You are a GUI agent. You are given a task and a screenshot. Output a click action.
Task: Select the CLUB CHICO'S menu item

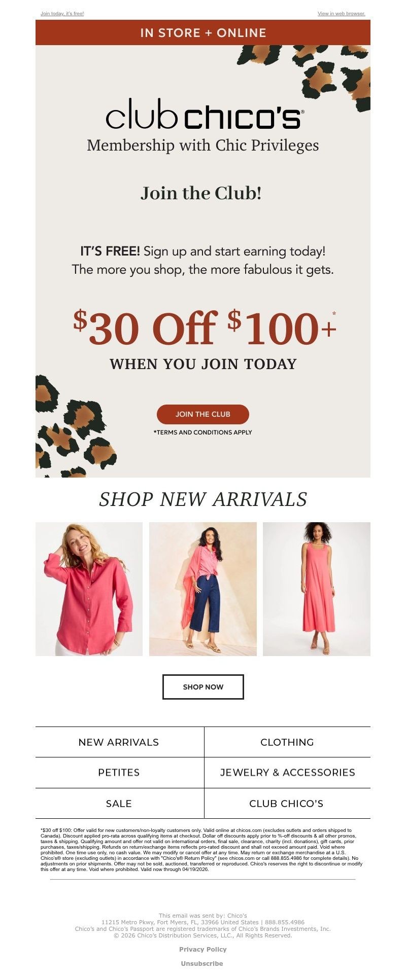(x=287, y=804)
